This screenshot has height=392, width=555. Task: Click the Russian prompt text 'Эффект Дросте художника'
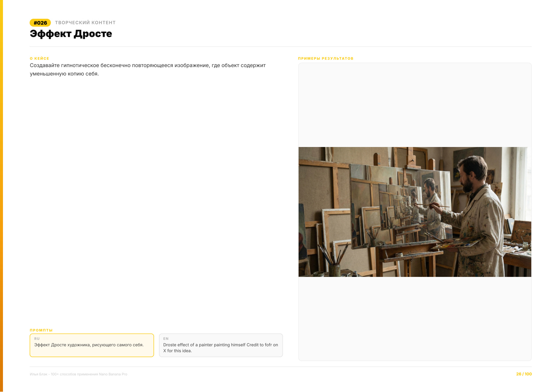89,345
